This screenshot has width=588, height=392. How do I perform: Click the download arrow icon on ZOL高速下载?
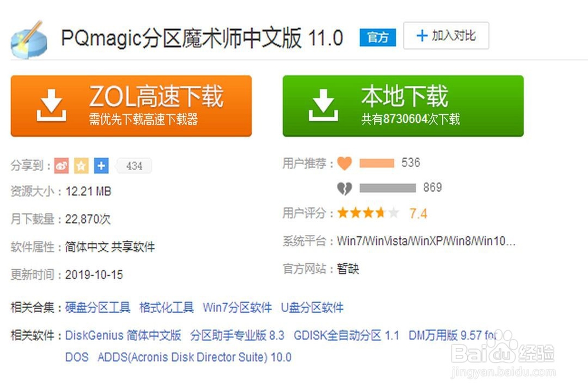click(x=51, y=106)
